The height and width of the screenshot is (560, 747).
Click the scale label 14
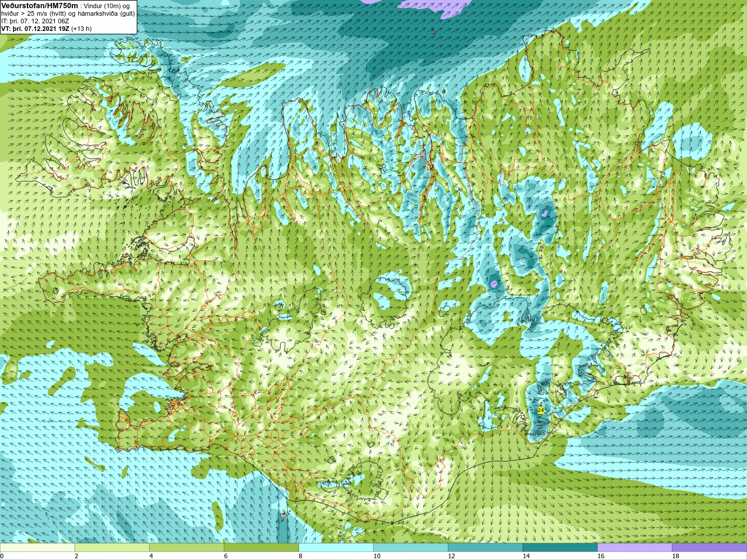pyautogui.click(x=526, y=556)
